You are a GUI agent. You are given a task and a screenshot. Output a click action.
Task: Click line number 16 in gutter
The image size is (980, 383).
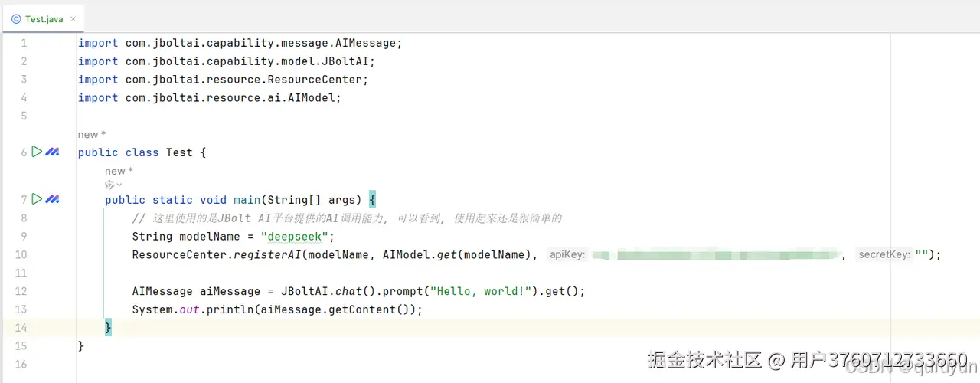pos(21,365)
